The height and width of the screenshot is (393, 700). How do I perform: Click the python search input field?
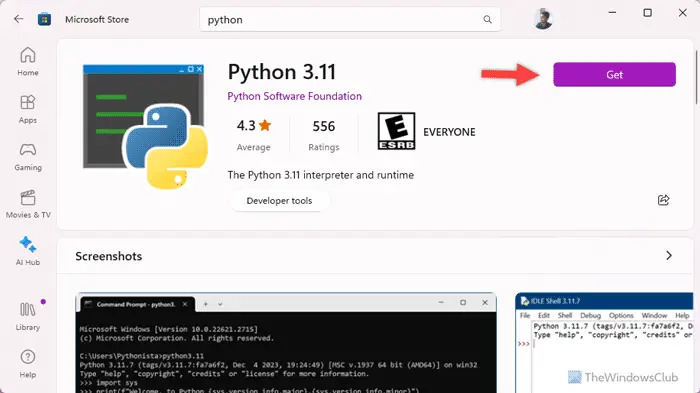pyautogui.click(x=350, y=20)
